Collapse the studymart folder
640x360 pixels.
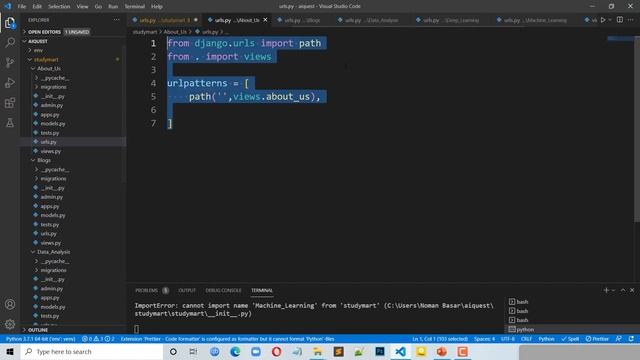[x=46, y=60]
